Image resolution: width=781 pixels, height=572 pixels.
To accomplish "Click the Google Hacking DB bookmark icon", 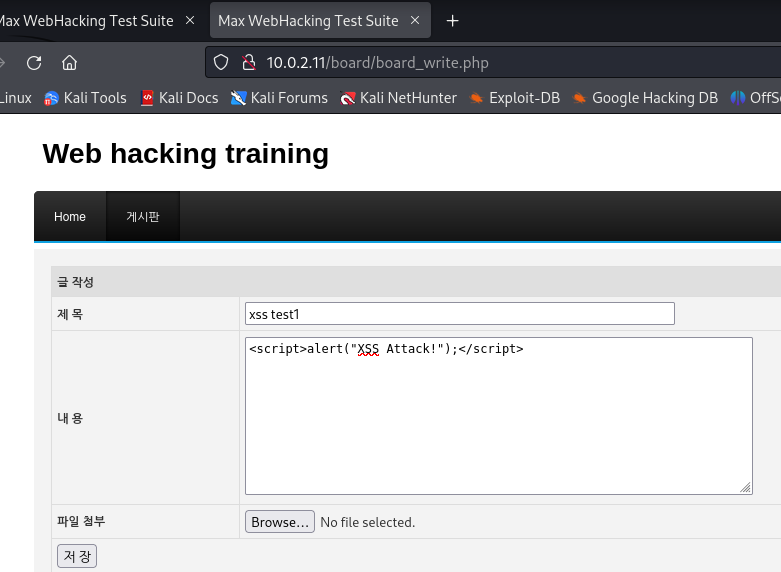I will [x=579, y=98].
